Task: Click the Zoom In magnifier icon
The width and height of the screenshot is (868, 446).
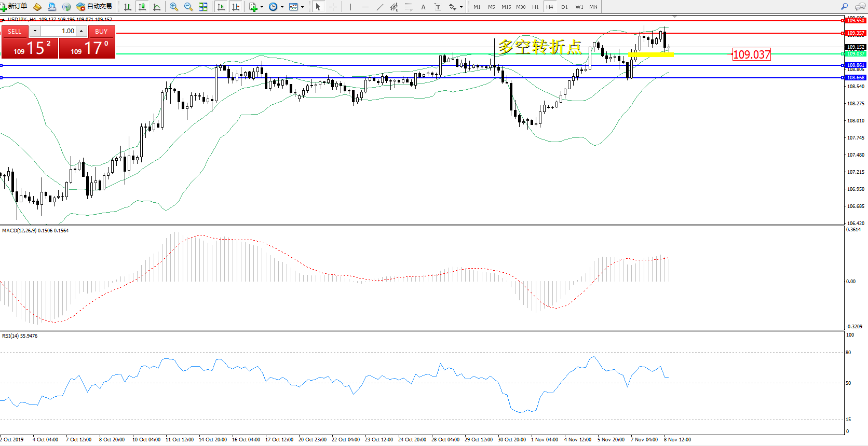Action: point(174,7)
